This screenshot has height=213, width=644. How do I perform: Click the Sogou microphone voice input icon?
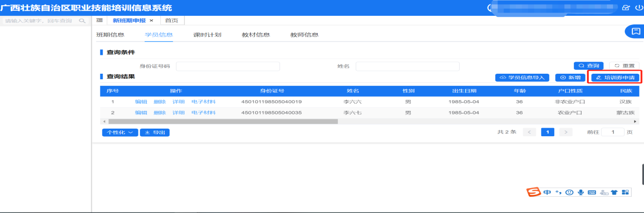click(580, 192)
